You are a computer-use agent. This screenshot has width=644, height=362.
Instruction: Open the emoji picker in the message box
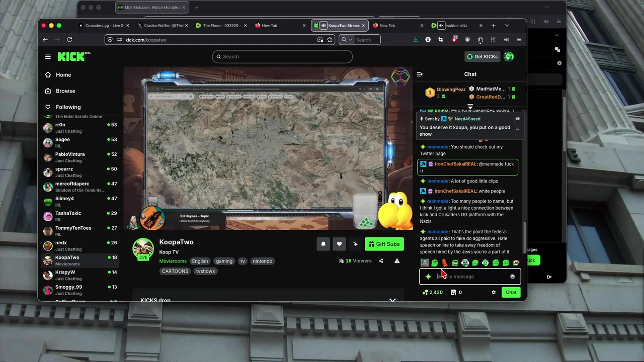point(513,277)
